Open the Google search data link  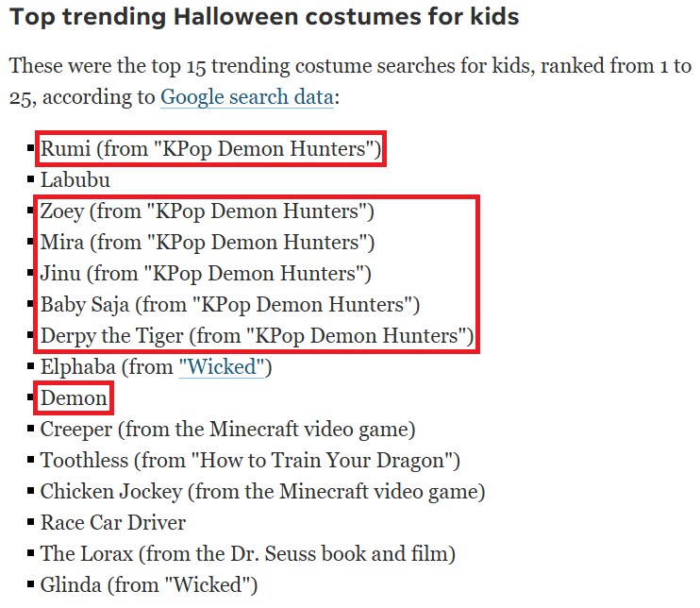tap(246, 96)
